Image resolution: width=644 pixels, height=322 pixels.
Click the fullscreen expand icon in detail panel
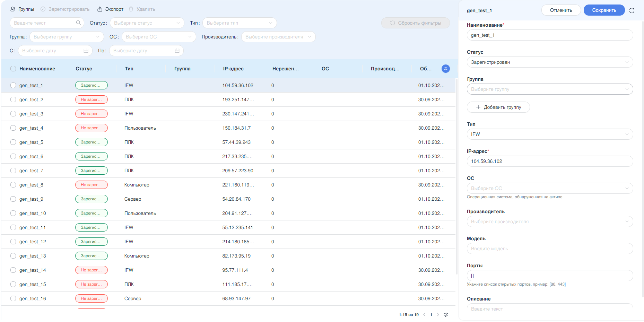(x=632, y=10)
